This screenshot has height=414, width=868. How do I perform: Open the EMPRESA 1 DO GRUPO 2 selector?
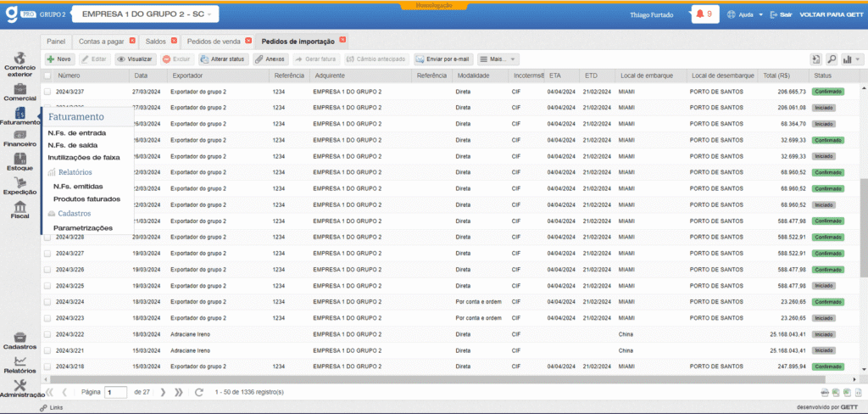tap(146, 14)
